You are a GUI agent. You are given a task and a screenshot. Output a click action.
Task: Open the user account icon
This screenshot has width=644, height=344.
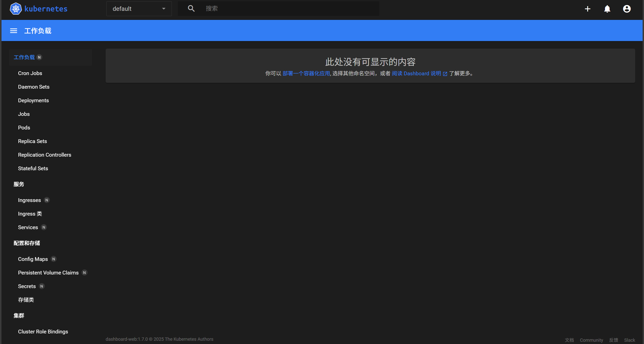point(627,9)
